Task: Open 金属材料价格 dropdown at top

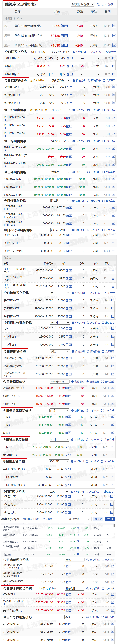Action: [83, 4]
